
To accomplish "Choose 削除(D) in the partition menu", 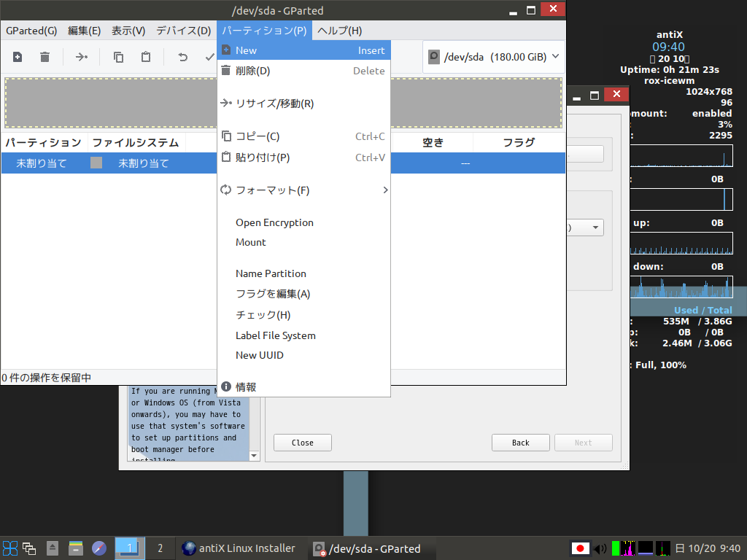I will [304, 71].
